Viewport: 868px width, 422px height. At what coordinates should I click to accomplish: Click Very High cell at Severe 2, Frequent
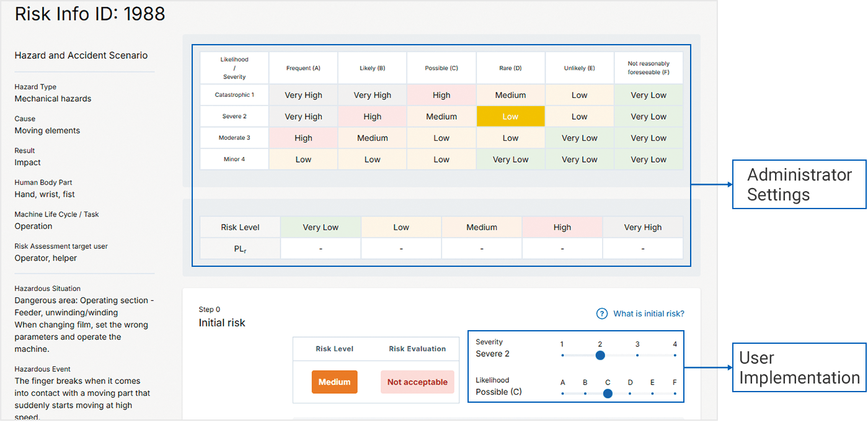pos(303,117)
